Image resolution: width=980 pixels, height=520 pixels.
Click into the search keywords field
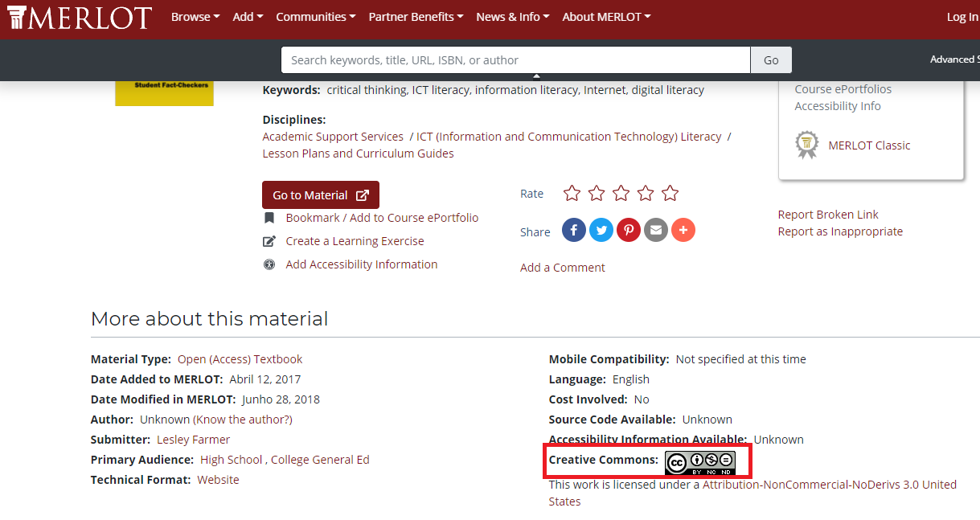click(515, 60)
